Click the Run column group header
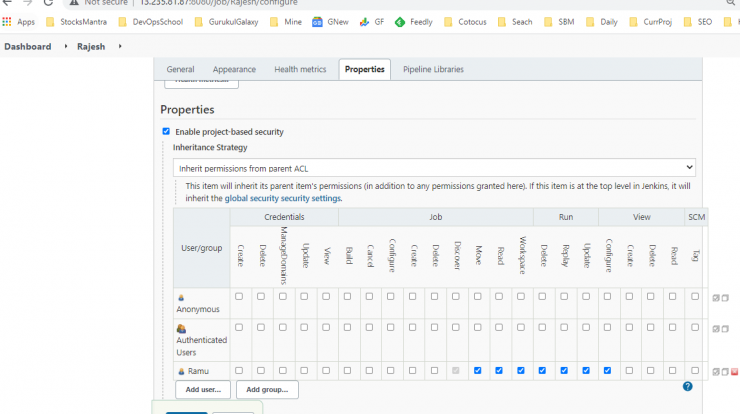The width and height of the screenshot is (740, 414). 566,217
